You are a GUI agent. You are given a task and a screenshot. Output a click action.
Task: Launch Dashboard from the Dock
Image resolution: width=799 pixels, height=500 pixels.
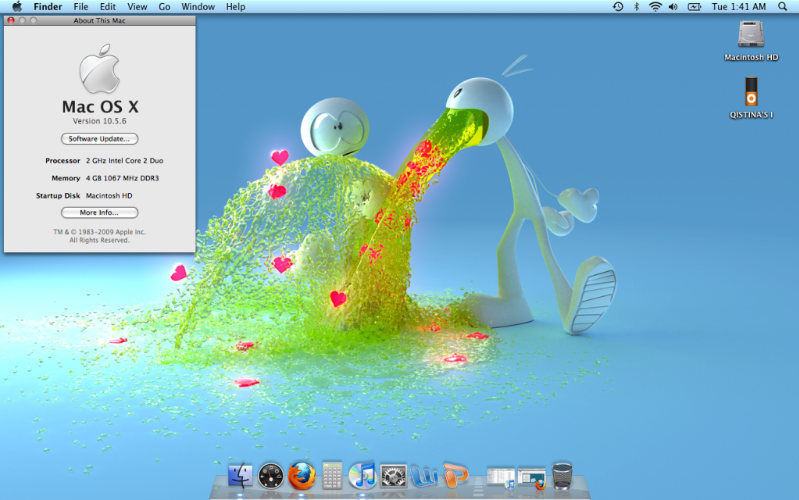271,476
